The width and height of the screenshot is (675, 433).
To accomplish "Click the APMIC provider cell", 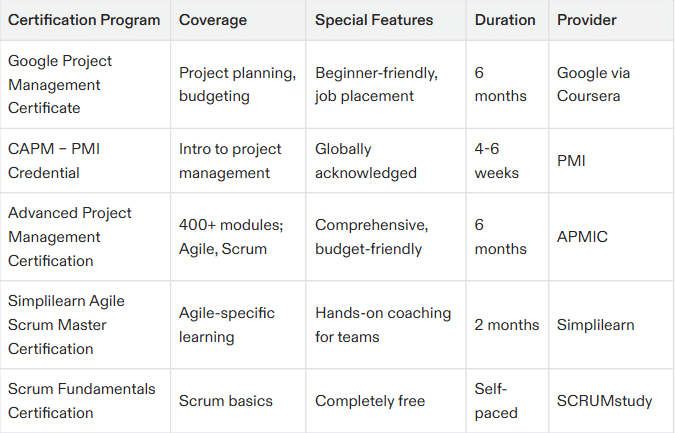I will [582, 237].
